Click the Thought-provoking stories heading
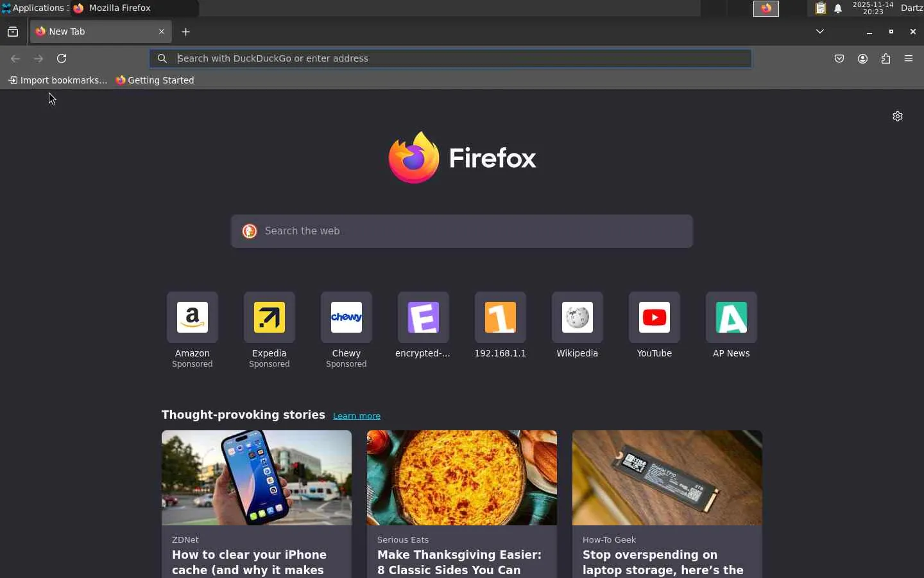 243,415
